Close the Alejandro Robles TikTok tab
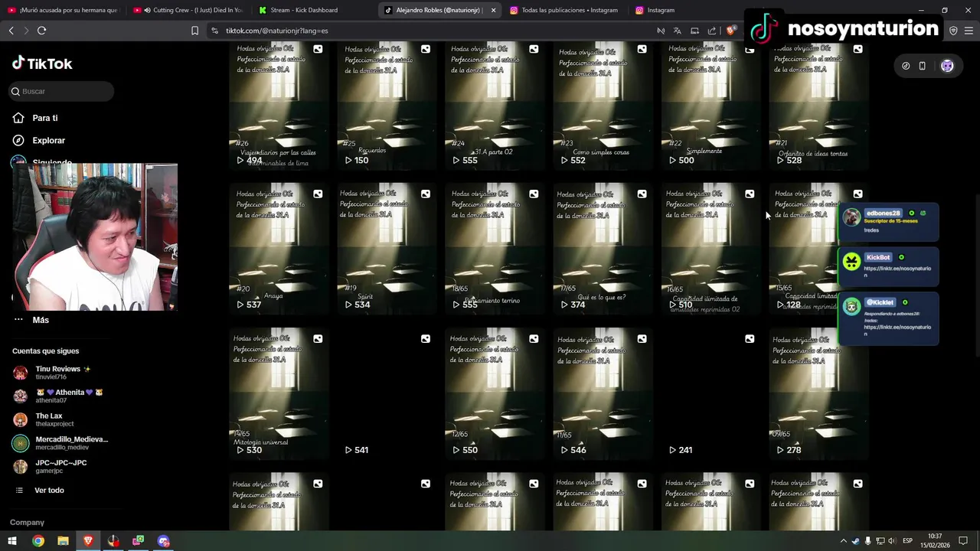The image size is (980, 551). [x=493, y=10]
